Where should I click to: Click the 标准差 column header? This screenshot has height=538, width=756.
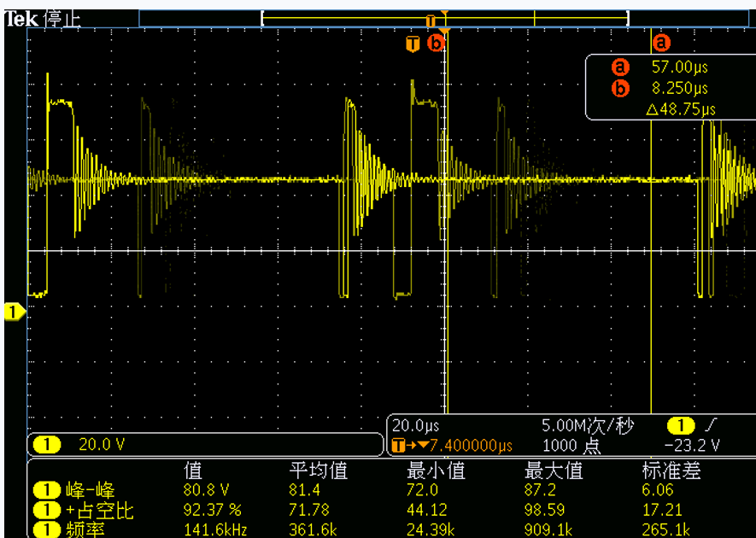(671, 470)
